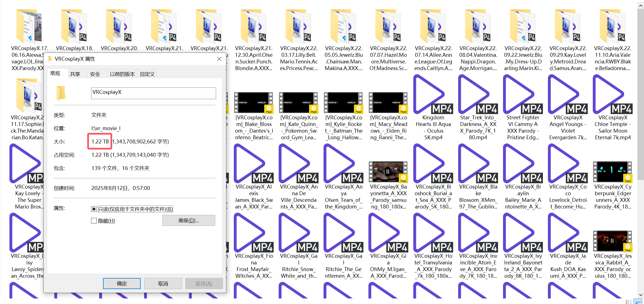Screen dimensions: 644x304
Task: Toggle the read-only (只读) checkbox
Action: 94,209
